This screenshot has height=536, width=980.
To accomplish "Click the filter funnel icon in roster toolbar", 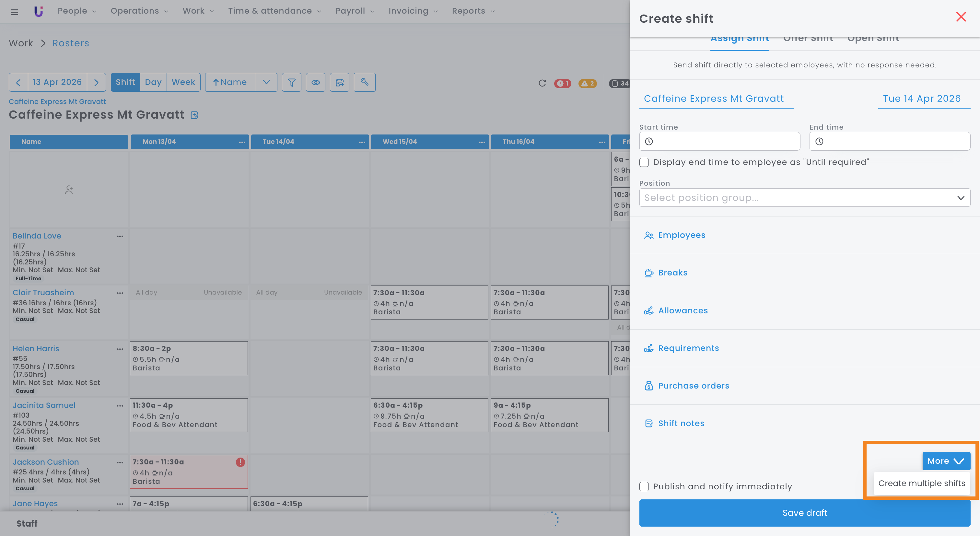I will tap(291, 82).
